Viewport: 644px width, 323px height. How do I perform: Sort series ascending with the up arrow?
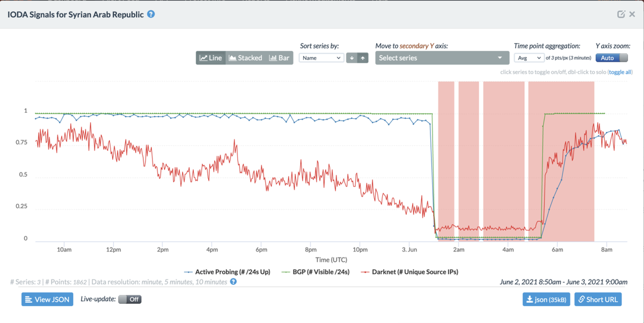[x=363, y=58]
